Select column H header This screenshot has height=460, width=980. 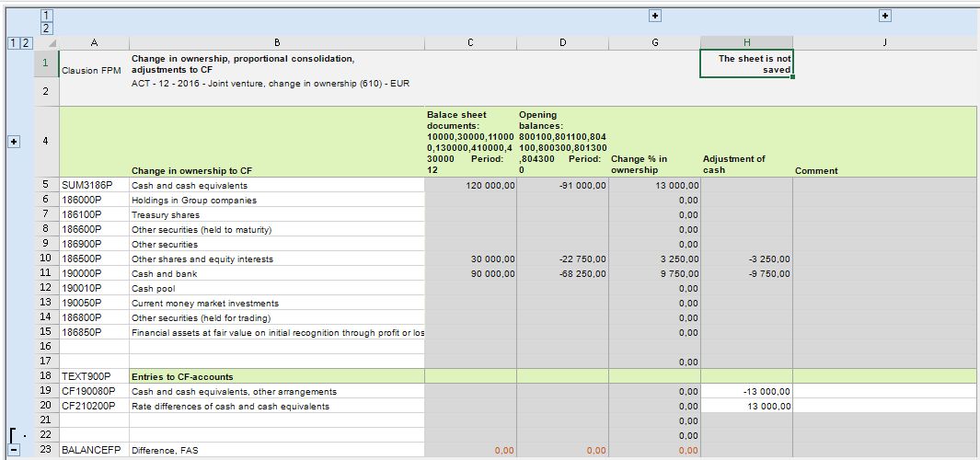[x=747, y=42]
